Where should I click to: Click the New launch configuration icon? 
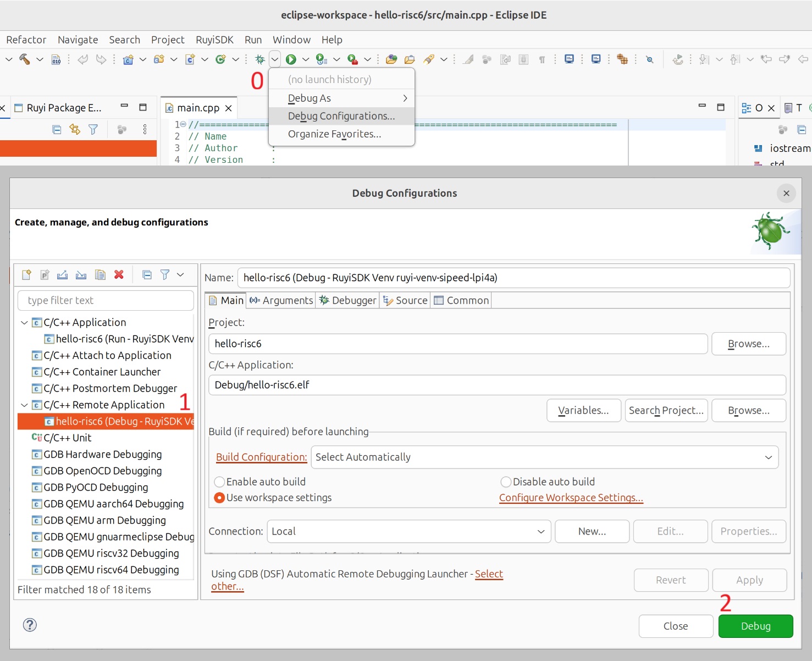[26, 274]
